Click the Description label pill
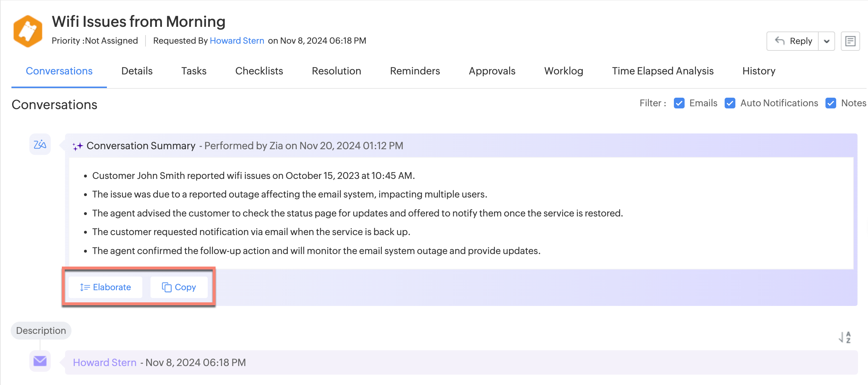This screenshot has width=868, height=385. pyautogui.click(x=41, y=330)
